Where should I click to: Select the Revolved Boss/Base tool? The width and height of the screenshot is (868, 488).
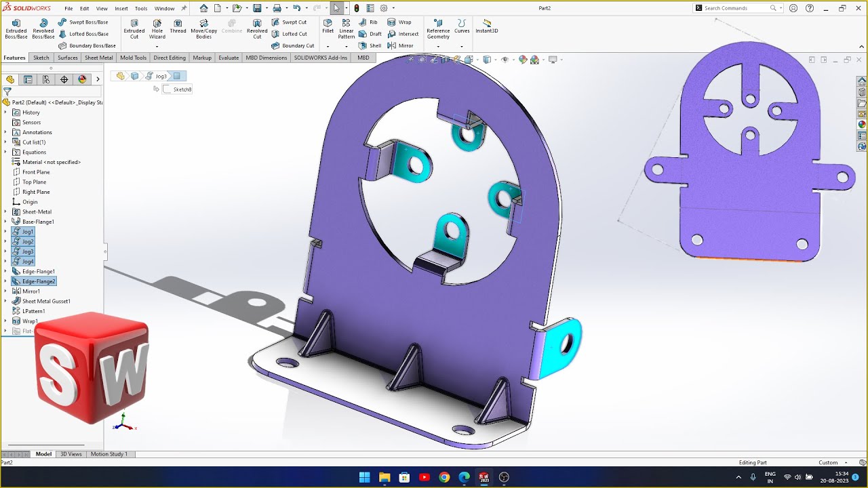[43, 28]
